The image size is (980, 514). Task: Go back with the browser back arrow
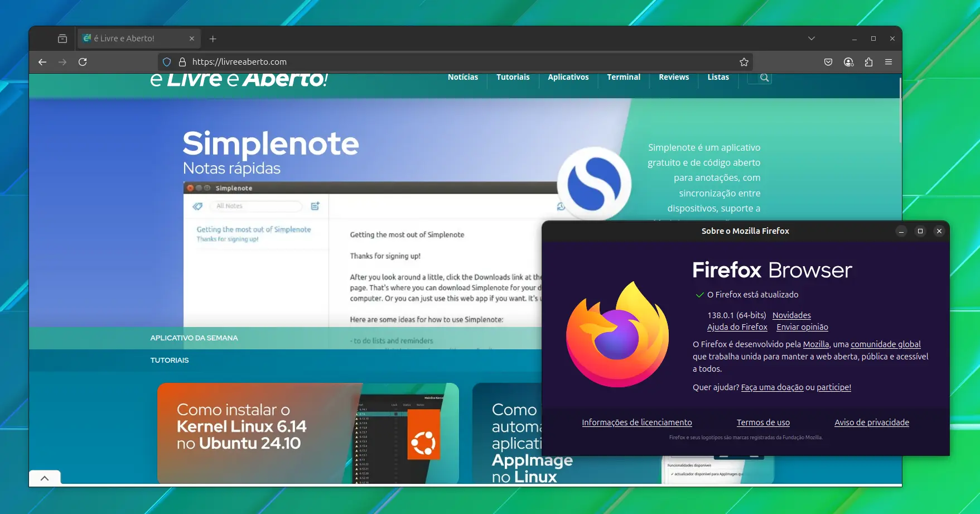click(x=42, y=62)
